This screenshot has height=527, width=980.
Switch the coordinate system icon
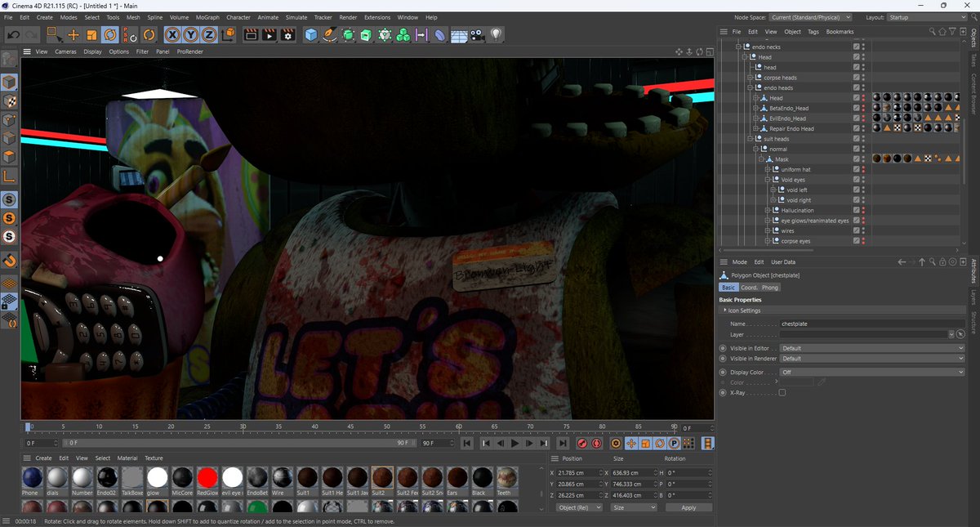tap(229, 34)
